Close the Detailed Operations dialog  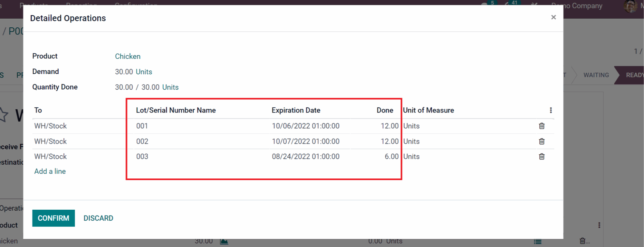[553, 17]
